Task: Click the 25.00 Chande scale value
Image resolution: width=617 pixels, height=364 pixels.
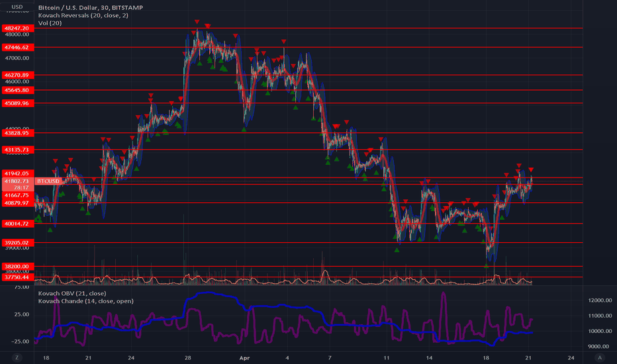Action: point(21,314)
